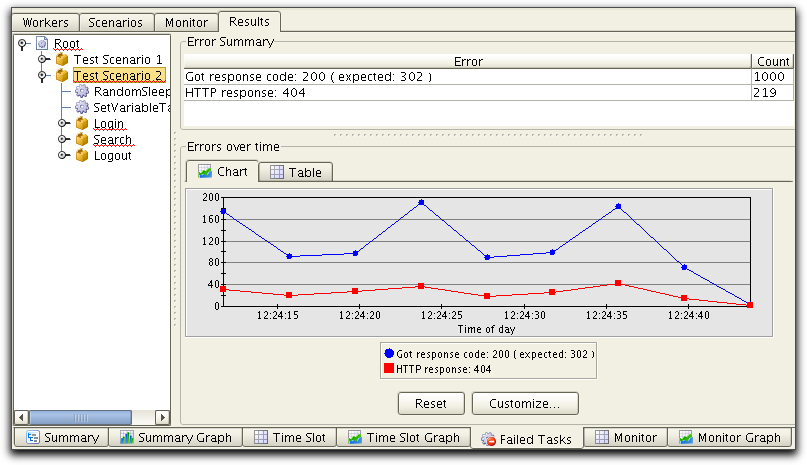Click the Test Scenario 1 package icon
This screenshot has width=807, height=465.
(62, 60)
